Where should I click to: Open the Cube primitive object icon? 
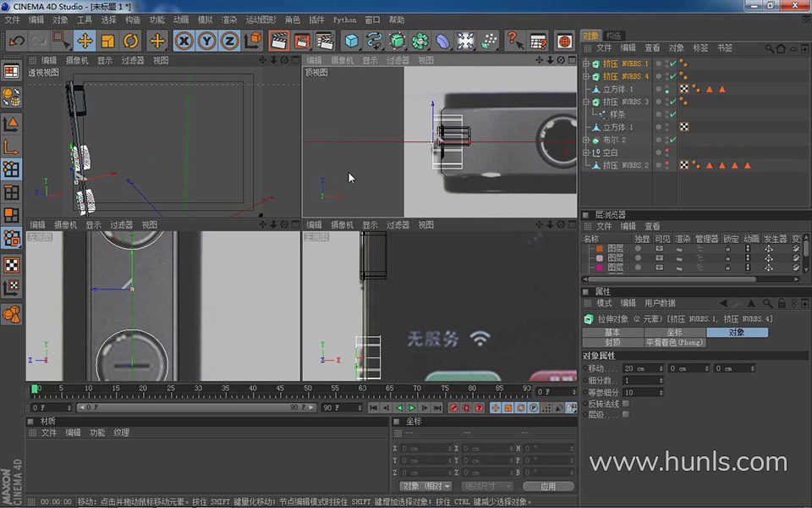tap(351, 41)
